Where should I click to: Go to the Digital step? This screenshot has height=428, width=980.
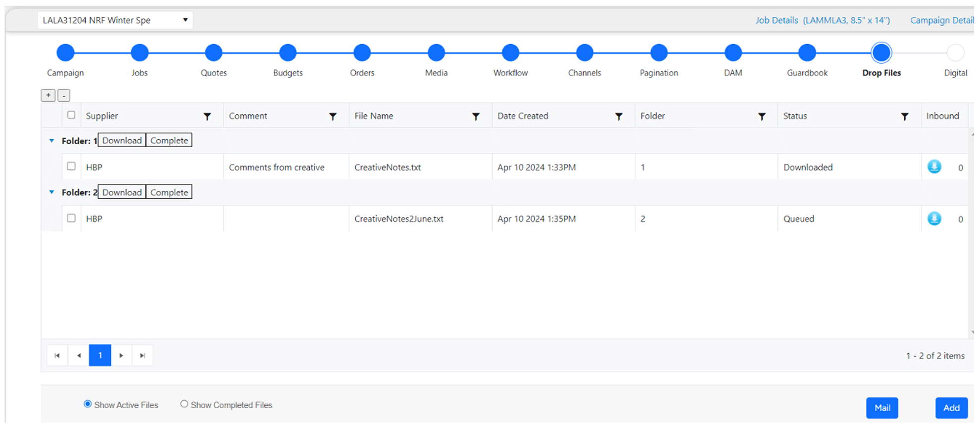point(956,53)
